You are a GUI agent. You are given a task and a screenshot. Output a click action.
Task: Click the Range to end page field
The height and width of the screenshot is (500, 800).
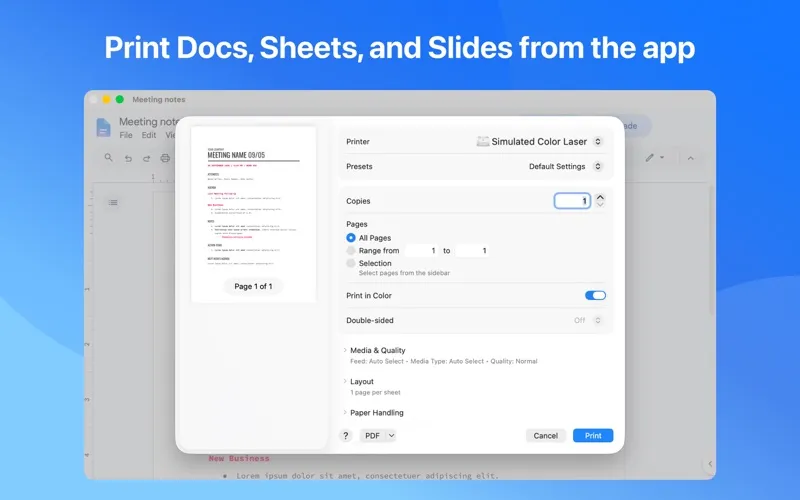[472, 251]
